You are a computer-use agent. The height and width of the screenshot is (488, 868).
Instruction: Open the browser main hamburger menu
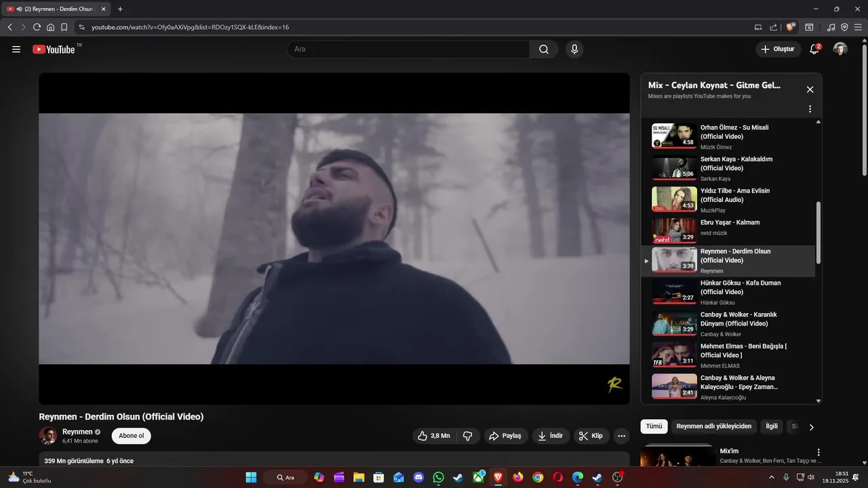(858, 27)
